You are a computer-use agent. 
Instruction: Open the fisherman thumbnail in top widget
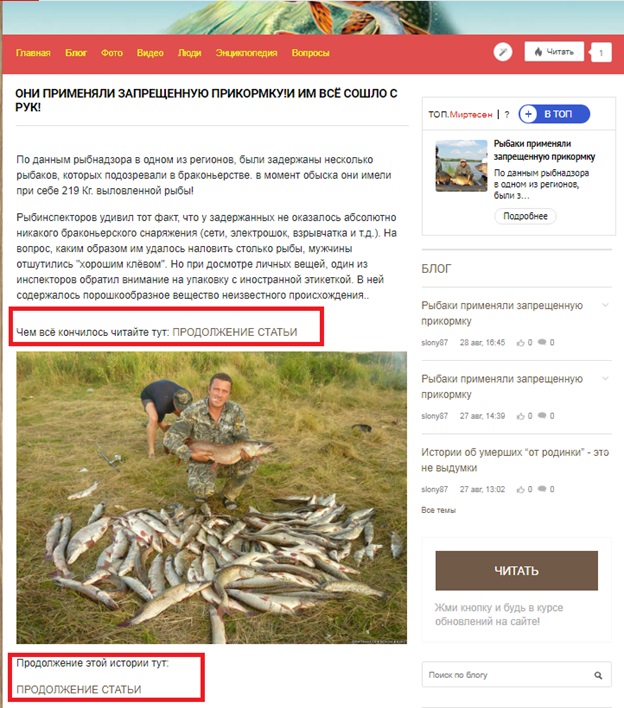[x=461, y=166]
